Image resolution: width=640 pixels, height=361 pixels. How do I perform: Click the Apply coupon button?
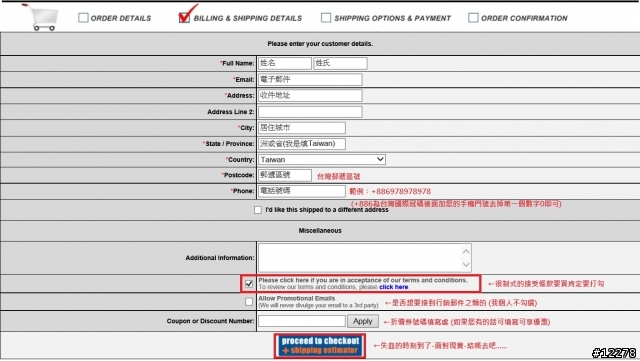[362, 321]
